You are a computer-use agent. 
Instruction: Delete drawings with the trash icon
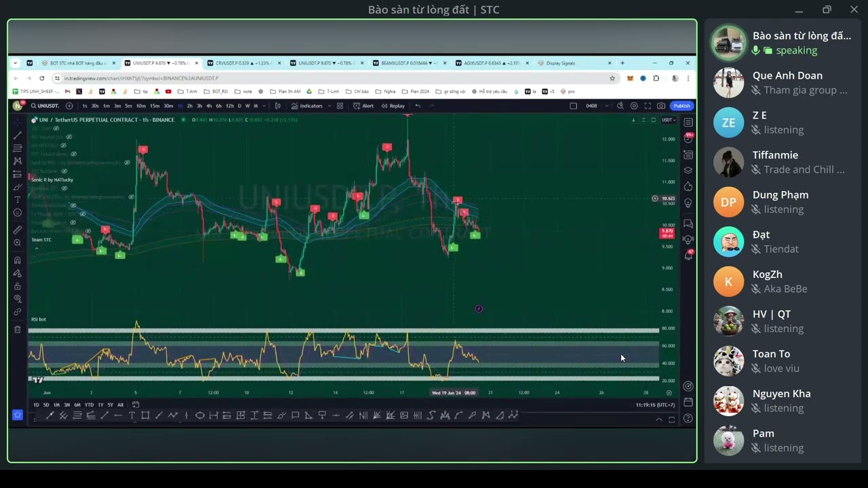click(x=18, y=329)
